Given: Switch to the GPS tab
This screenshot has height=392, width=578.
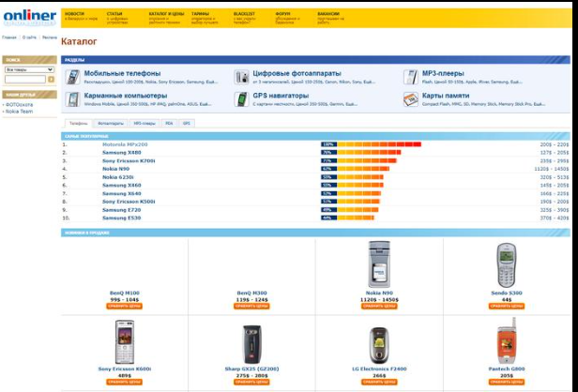Looking at the screenshot, I should (187, 124).
